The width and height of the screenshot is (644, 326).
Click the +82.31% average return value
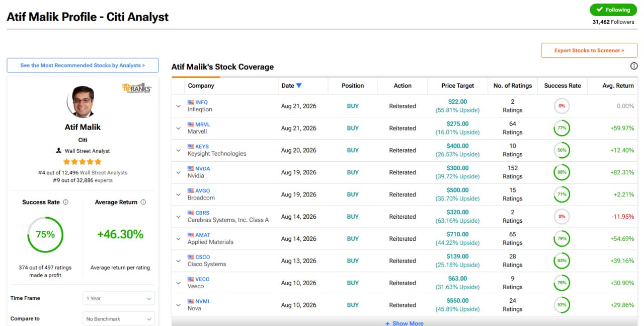(x=622, y=172)
